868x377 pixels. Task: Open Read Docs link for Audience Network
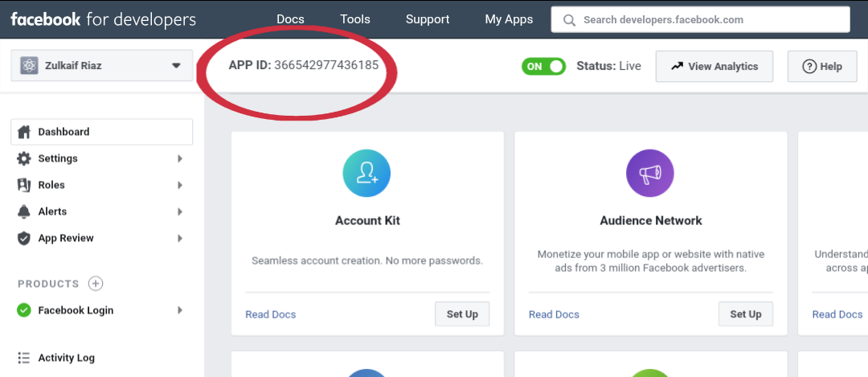pyautogui.click(x=554, y=314)
